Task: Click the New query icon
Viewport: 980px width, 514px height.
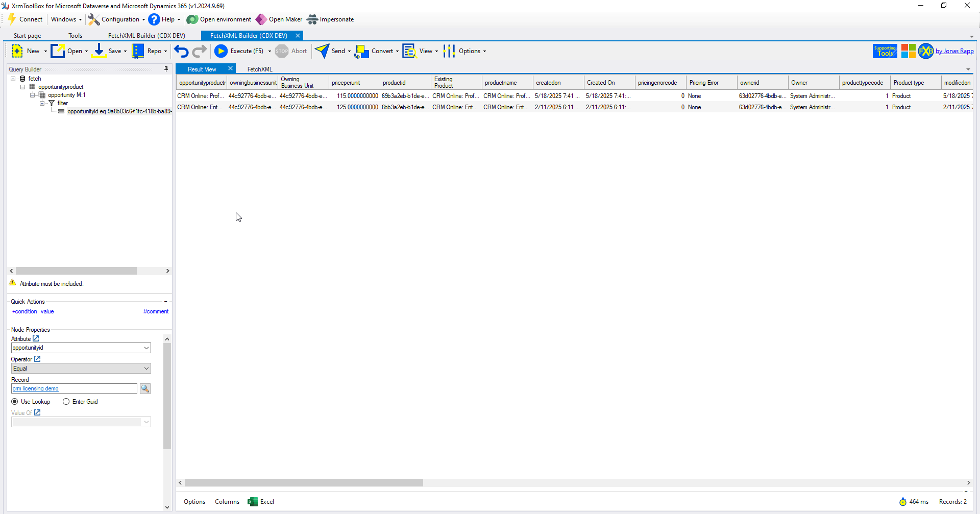Action: point(17,51)
